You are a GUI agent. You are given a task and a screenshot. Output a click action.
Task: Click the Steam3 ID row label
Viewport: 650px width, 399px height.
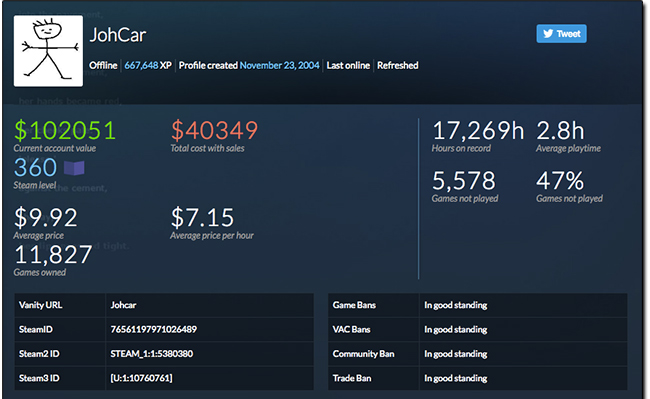tap(39, 378)
